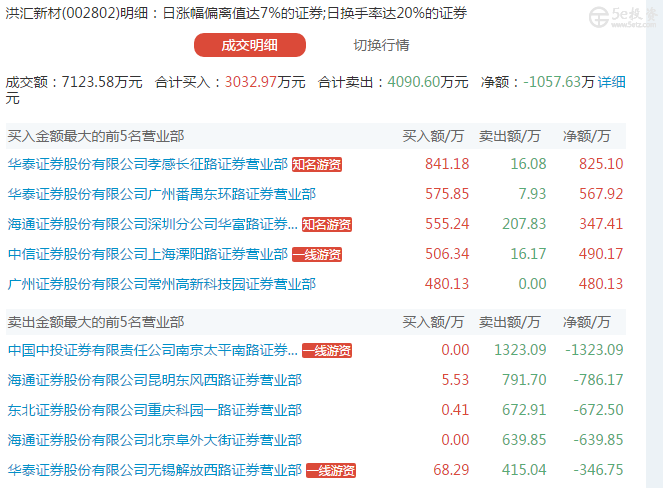Image resolution: width=663 pixels, height=488 pixels.
Task: Open 海通证券昆明东风西路证券营业部 link
Action: [155, 380]
